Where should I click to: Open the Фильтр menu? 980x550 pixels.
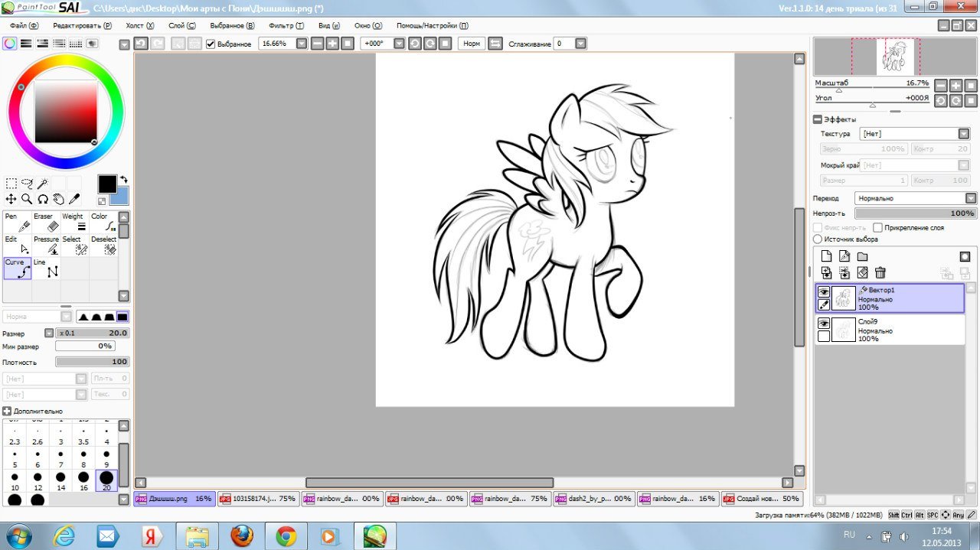286,25
